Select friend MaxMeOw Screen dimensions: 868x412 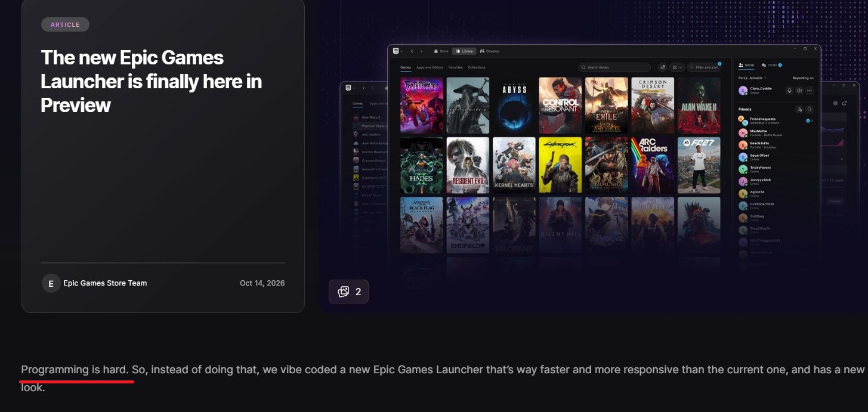coord(776,133)
